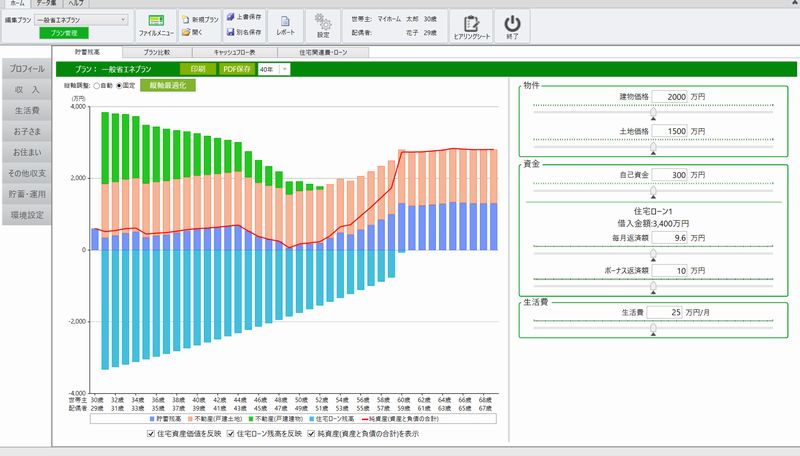Toggle 純資産(資産と負債の合計)を表示 checkbox
Screen dimensions: 800x456
click(313, 435)
